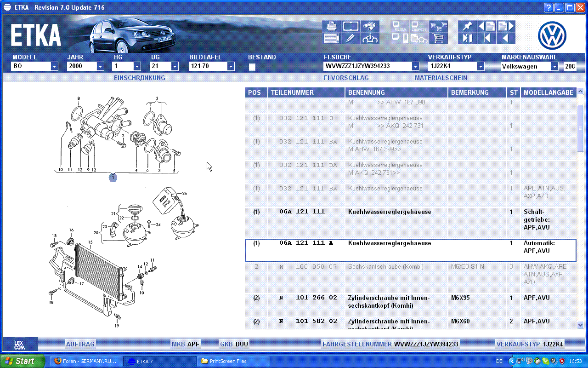This screenshot has height=368, width=588.
Task: Click the car information icon
Action: (370, 39)
